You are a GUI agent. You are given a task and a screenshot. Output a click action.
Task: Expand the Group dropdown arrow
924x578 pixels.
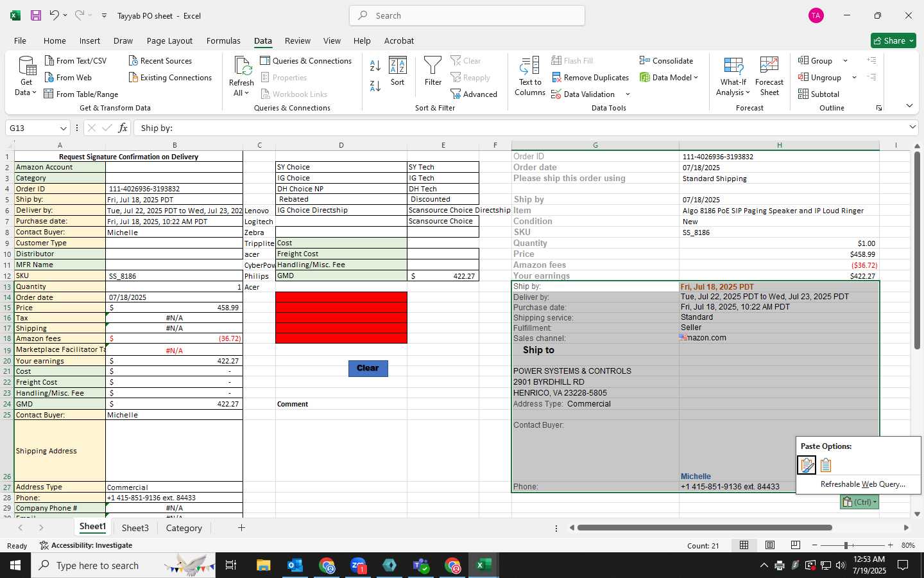tap(845, 61)
